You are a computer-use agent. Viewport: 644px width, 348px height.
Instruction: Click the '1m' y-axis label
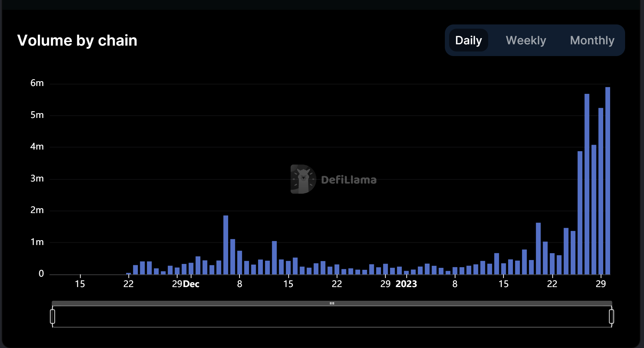click(37, 242)
